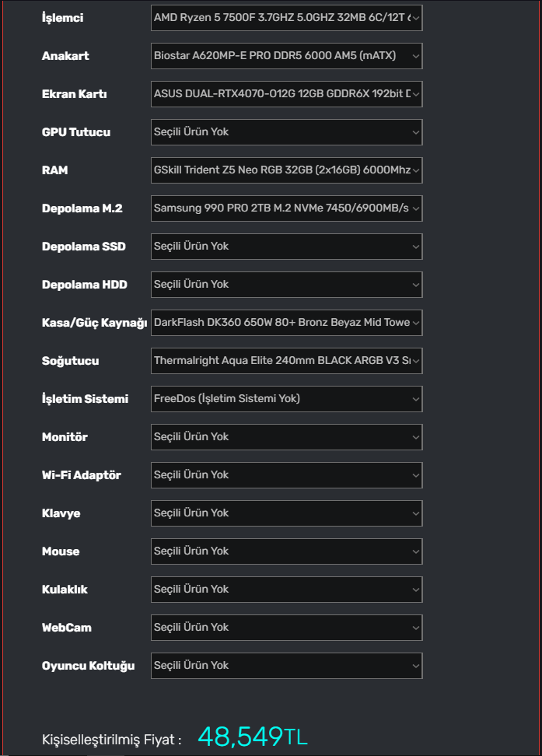Select a GPU Tutucu option

point(286,132)
